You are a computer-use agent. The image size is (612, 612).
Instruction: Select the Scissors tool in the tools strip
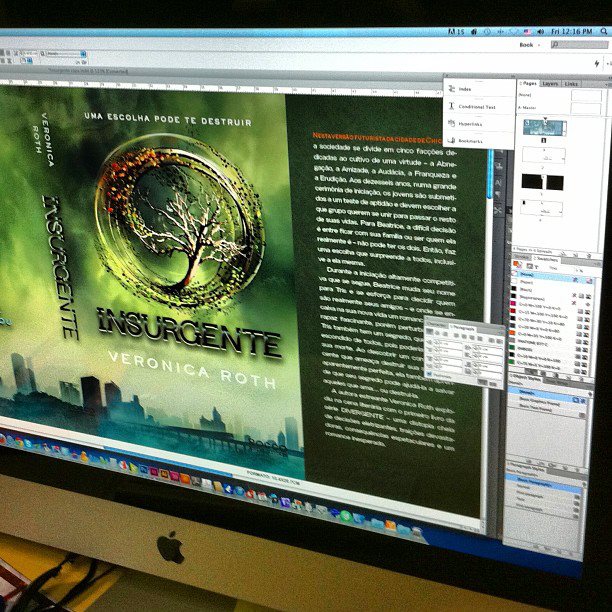pos(497,211)
